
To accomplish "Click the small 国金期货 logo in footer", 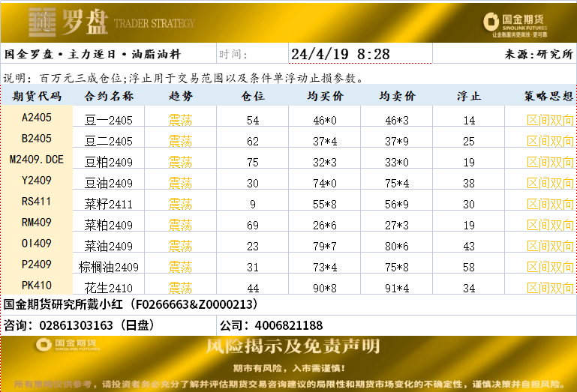I will click(x=68, y=345).
